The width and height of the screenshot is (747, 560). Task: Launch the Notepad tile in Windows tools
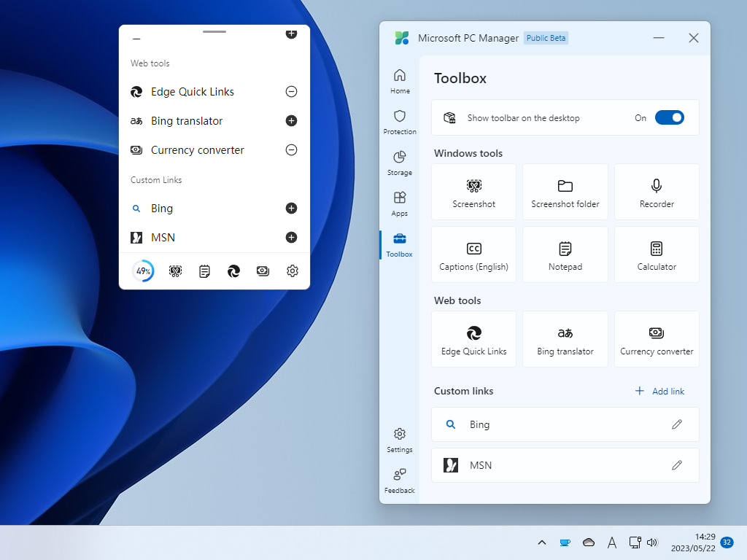click(x=565, y=254)
